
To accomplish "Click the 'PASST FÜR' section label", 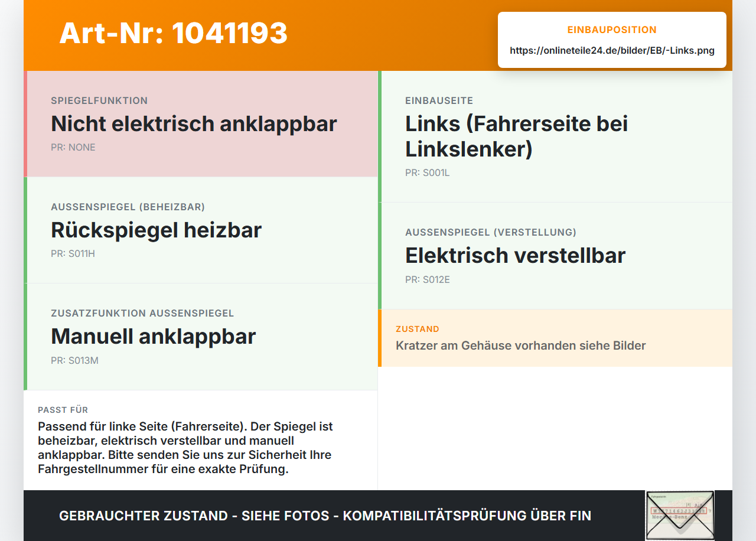I will (x=63, y=410).
